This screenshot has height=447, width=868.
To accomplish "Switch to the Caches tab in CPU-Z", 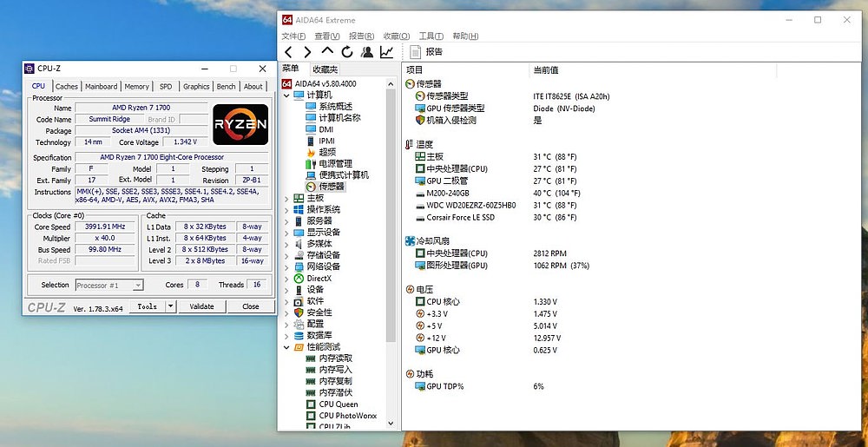I will (67, 86).
